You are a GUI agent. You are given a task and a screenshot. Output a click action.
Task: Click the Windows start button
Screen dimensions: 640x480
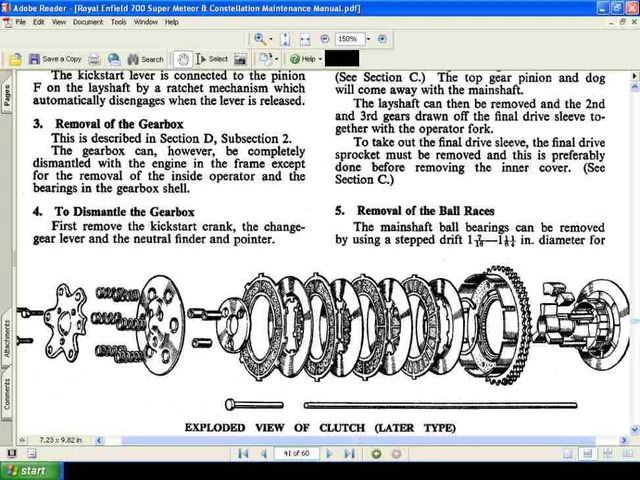[x=26, y=470]
